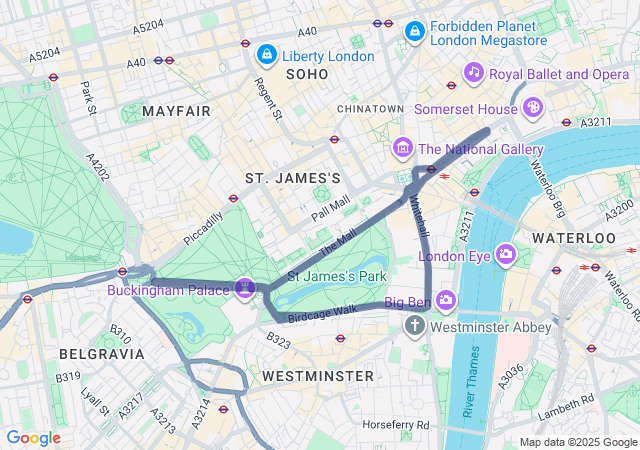Click the Tube station icon on Piccadilly

click(x=233, y=198)
